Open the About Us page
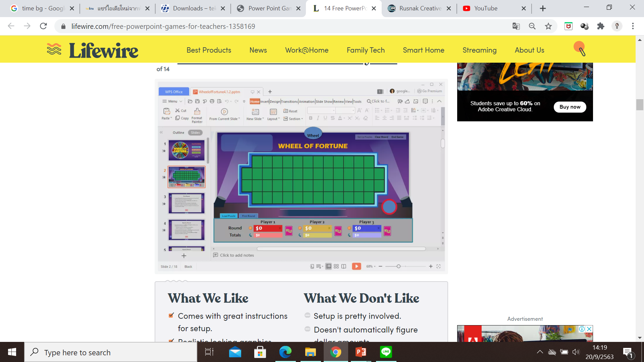Viewport: 644px width, 362px height. pyautogui.click(x=529, y=50)
